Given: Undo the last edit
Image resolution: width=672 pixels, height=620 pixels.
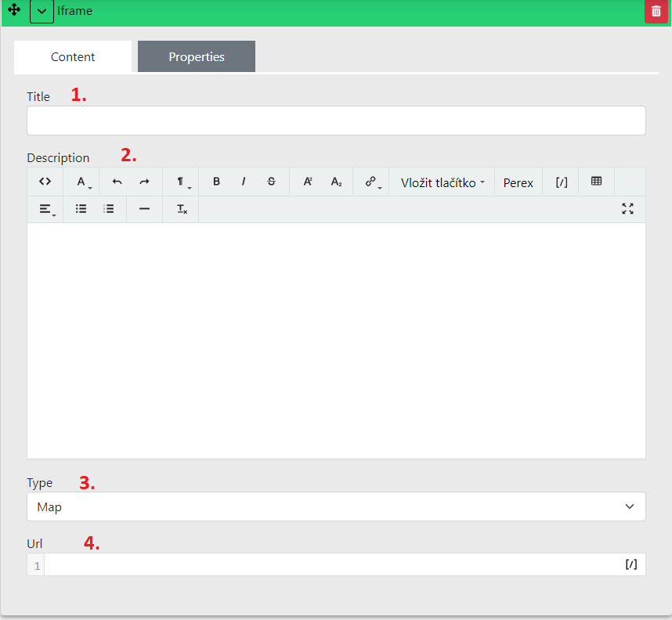Looking at the screenshot, I should tap(117, 182).
